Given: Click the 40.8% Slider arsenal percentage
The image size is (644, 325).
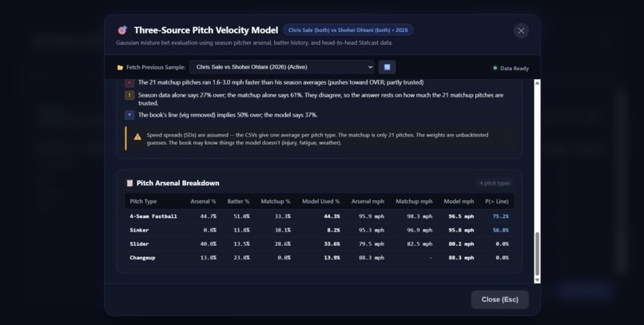Looking at the screenshot, I should click(x=209, y=244).
